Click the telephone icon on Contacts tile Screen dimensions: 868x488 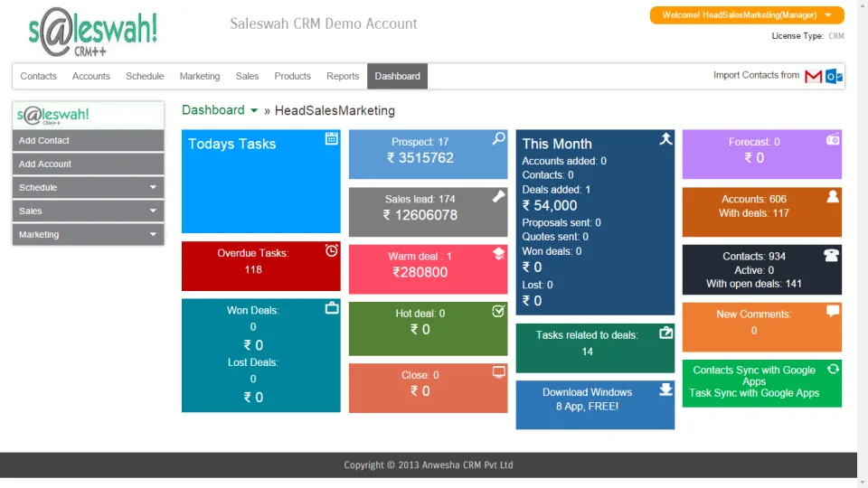pos(832,255)
